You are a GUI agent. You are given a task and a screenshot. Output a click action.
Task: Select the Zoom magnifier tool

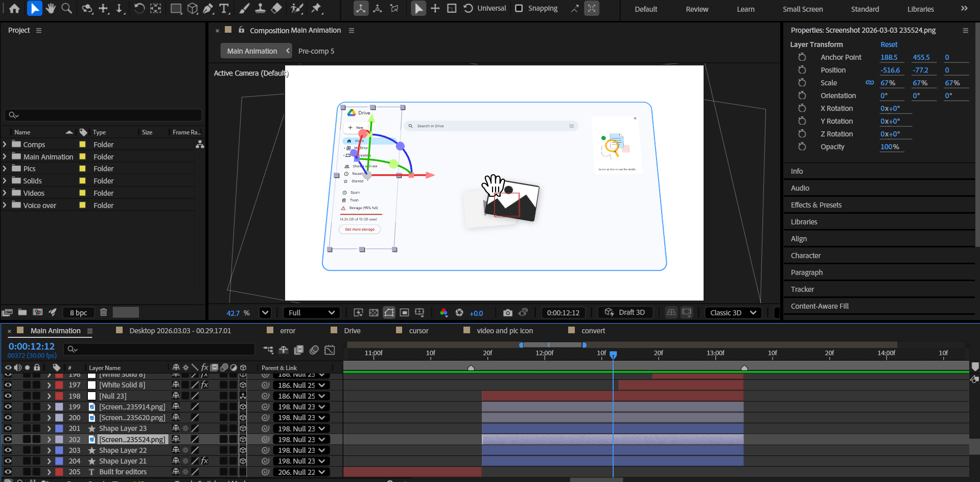[x=67, y=9]
